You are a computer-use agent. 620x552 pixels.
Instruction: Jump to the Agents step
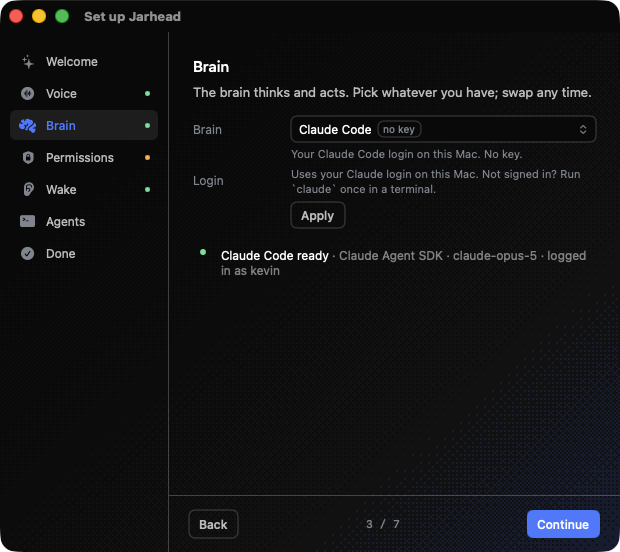click(84, 221)
